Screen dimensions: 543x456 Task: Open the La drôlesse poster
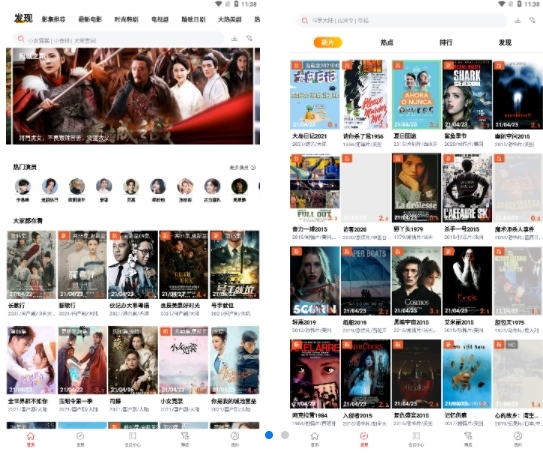[x=417, y=188]
